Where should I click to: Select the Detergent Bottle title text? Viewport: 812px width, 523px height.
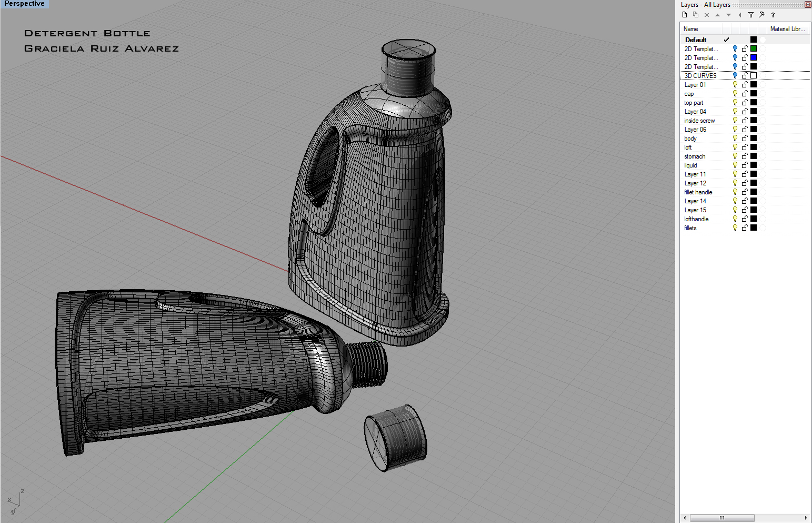click(x=87, y=33)
